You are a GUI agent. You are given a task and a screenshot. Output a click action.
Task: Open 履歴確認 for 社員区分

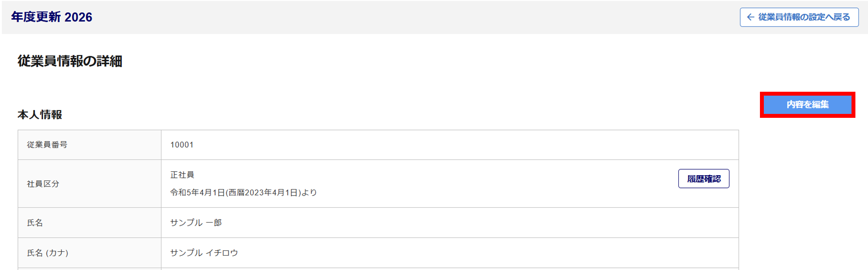click(704, 179)
